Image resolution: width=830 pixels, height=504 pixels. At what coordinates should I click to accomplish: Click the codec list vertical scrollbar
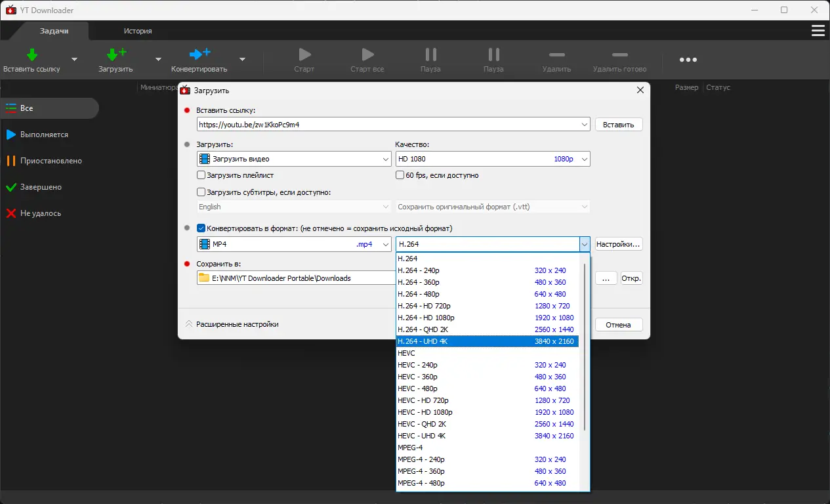[584, 348]
